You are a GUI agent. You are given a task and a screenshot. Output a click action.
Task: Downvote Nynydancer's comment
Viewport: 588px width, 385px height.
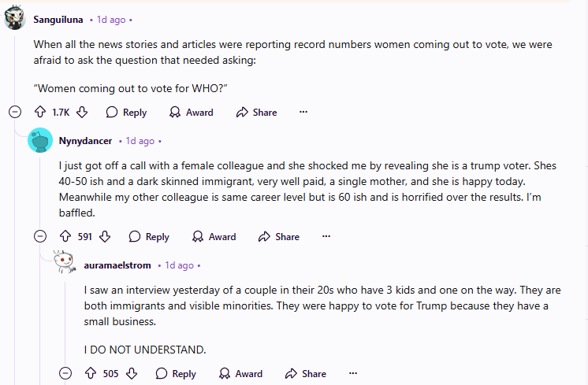coord(105,236)
